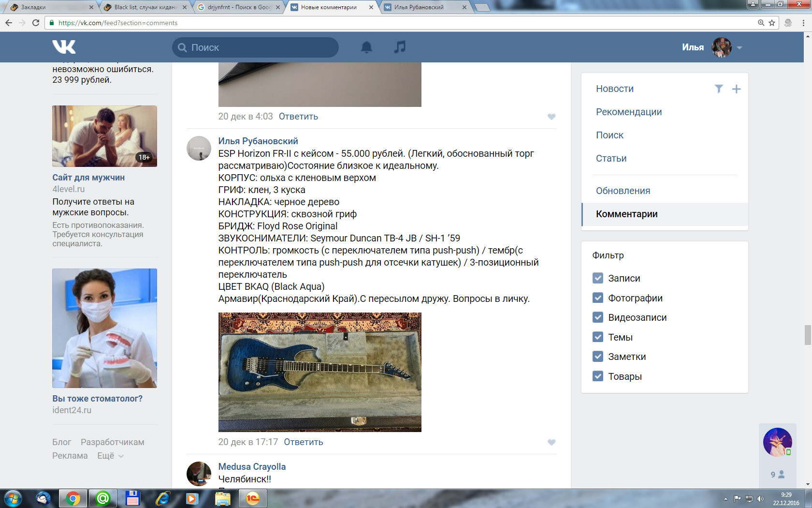
Task: Open the Chrome menu three-dots icon
Action: (x=803, y=23)
